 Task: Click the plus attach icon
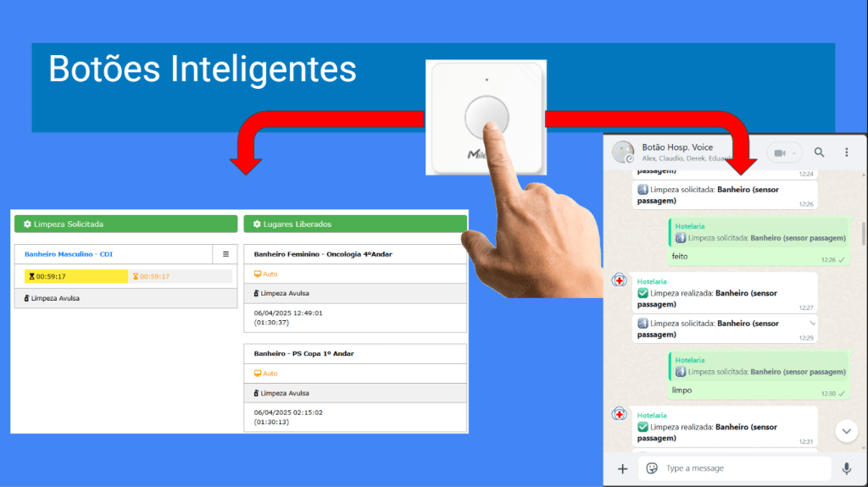(622, 468)
